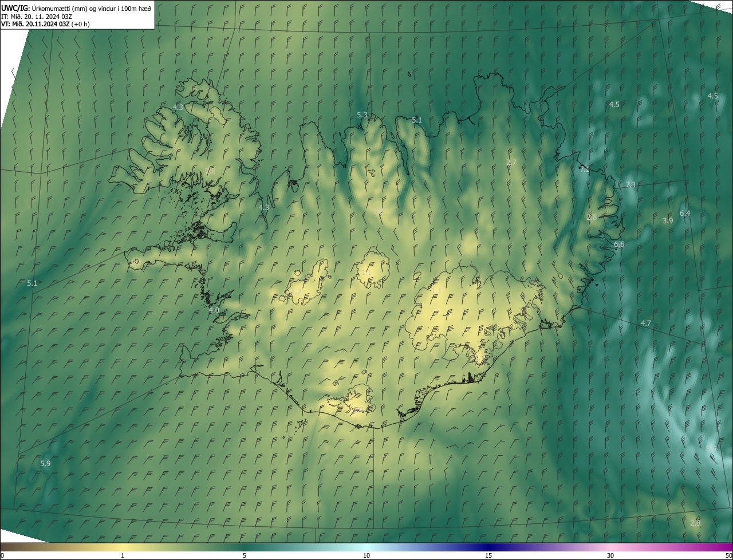This screenshot has height=560, width=733.
Task: Click the 7.3 value on the map
Action: (630, 185)
